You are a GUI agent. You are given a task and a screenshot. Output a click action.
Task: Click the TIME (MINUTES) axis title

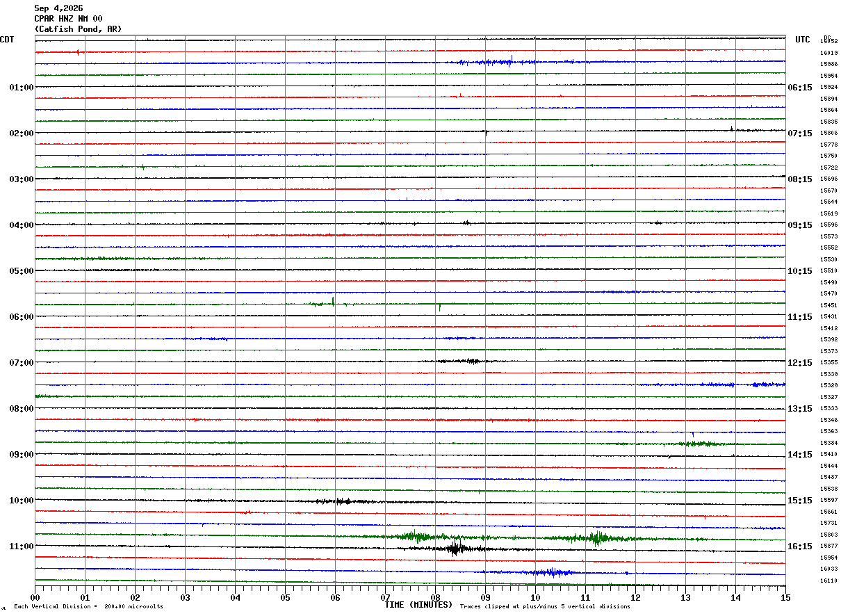point(420,605)
